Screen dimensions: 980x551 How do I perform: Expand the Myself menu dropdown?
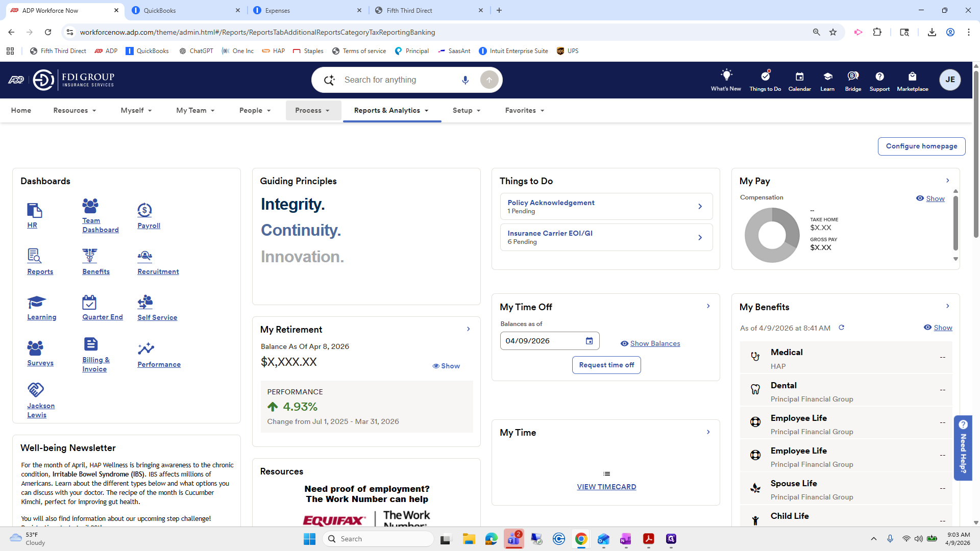[x=136, y=110]
